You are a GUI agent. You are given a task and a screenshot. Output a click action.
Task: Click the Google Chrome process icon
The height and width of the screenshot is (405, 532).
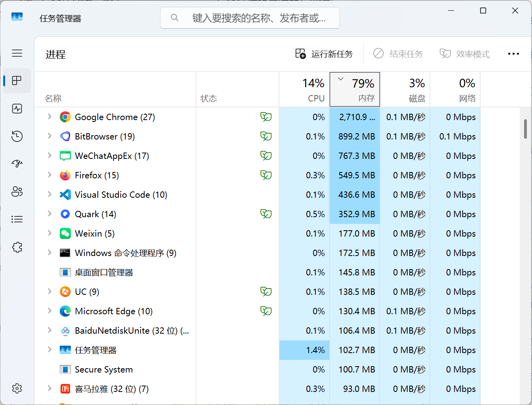click(x=65, y=117)
